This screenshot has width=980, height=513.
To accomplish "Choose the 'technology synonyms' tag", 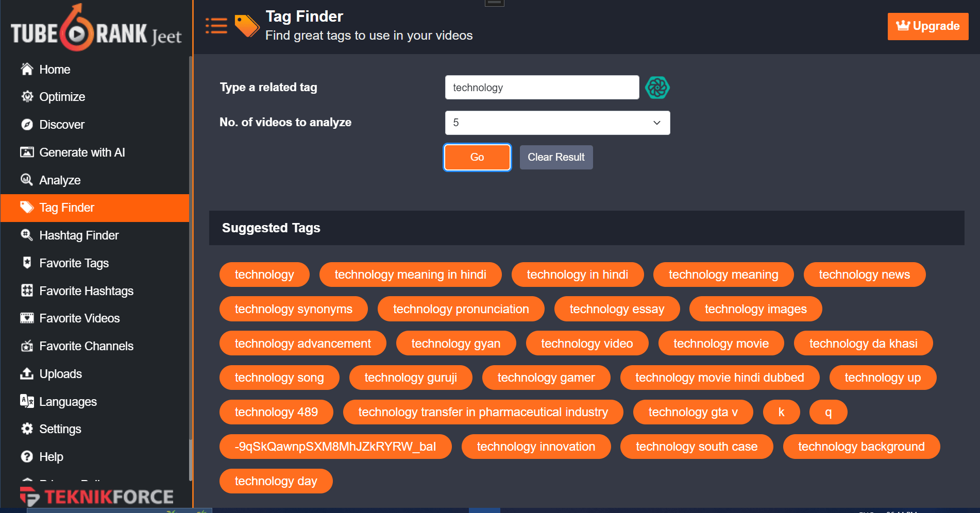I will coord(293,309).
